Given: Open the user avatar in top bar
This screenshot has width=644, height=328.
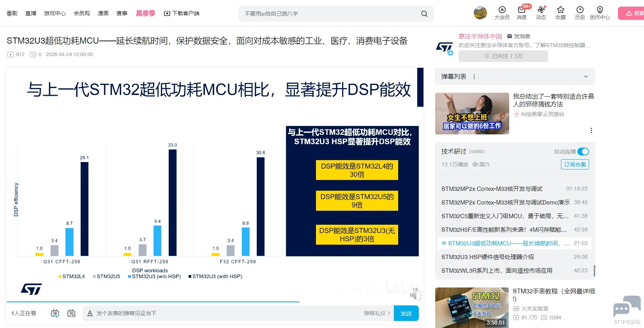Looking at the screenshot, I should pyautogui.click(x=480, y=13).
